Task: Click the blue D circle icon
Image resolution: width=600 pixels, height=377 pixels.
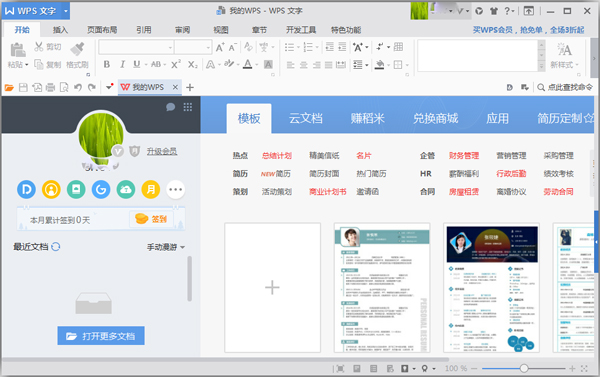Action: tap(26, 189)
